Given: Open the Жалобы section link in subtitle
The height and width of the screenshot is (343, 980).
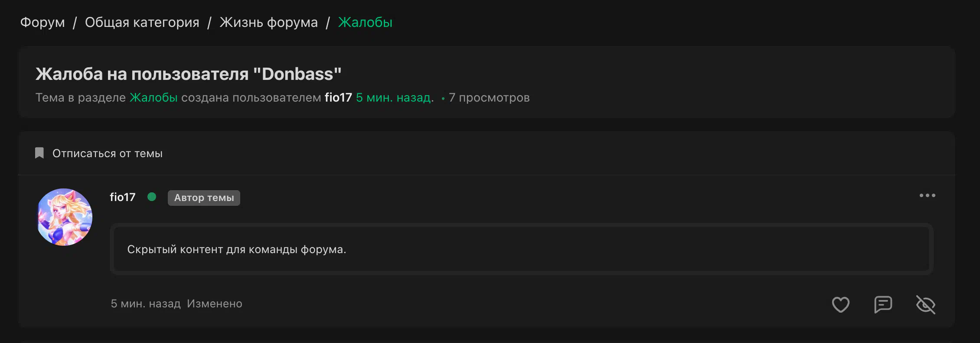Looking at the screenshot, I should coord(154,97).
